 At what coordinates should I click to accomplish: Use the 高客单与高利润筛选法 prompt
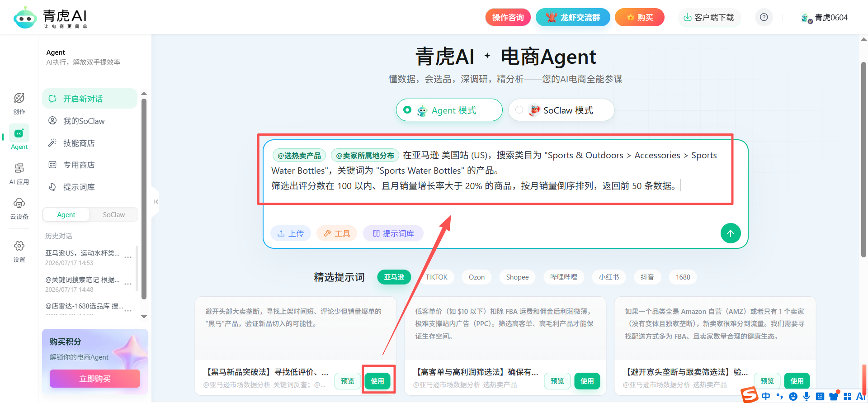tap(587, 381)
